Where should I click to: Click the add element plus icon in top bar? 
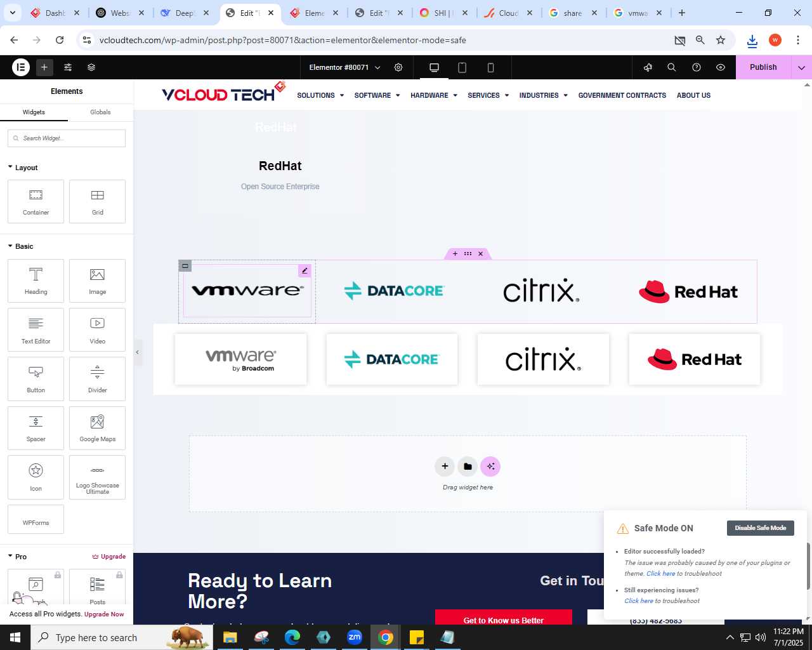point(44,67)
